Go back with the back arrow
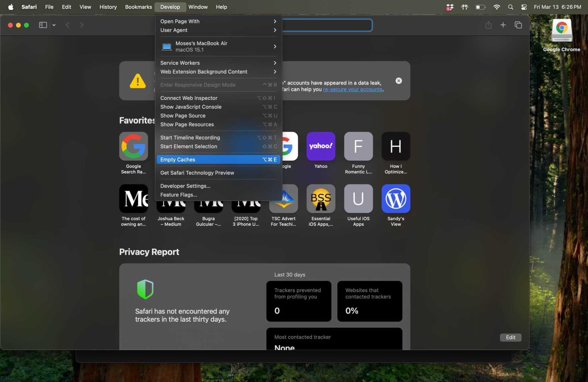The width and height of the screenshot is (588, 382). 67,25
